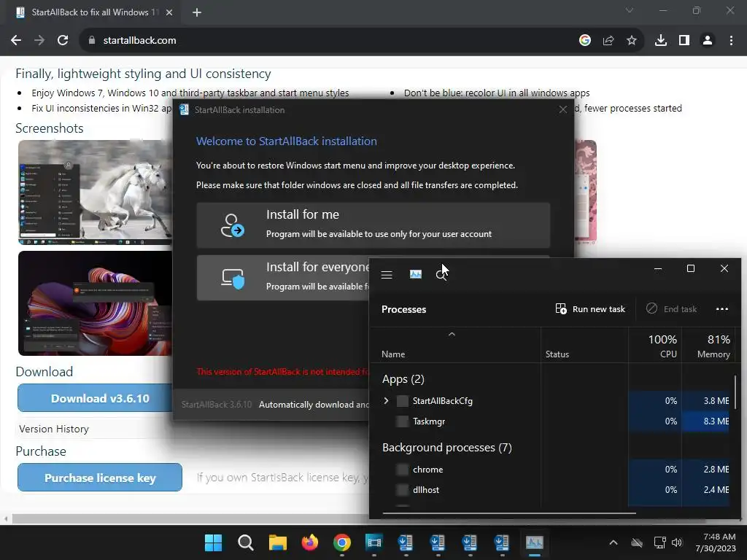Switch to Chrome on the taskbar

[342, 542]
